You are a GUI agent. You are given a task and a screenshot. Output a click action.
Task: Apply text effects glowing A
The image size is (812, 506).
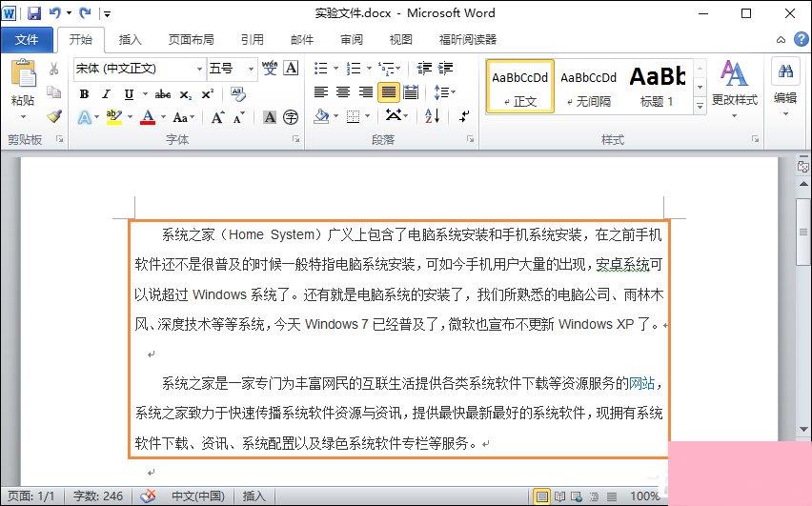(85, 117)
